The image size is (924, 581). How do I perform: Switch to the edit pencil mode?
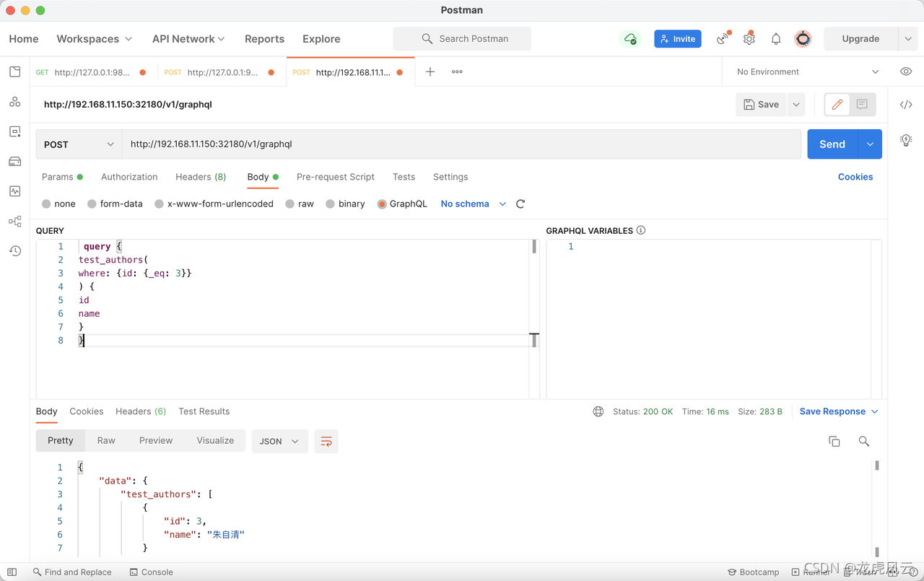coord(837,105)
